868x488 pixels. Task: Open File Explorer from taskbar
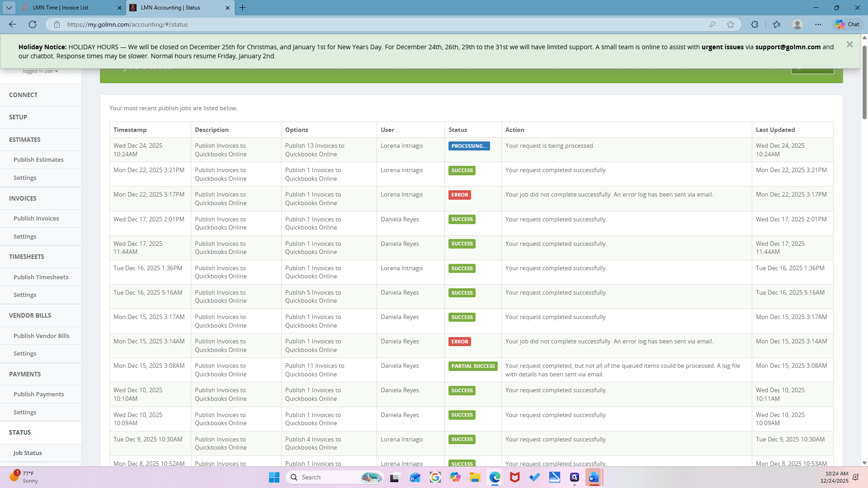pyautogui.click(x=475, y=477)
